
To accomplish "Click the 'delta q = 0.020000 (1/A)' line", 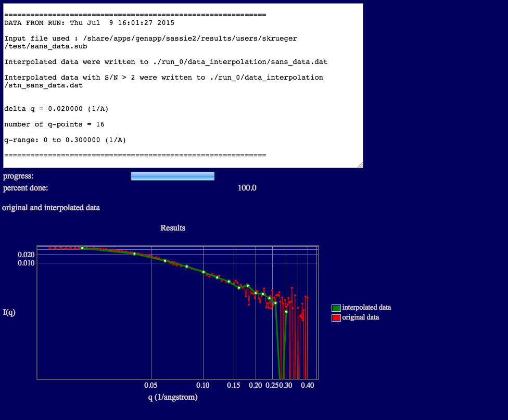I will [56, 109].
